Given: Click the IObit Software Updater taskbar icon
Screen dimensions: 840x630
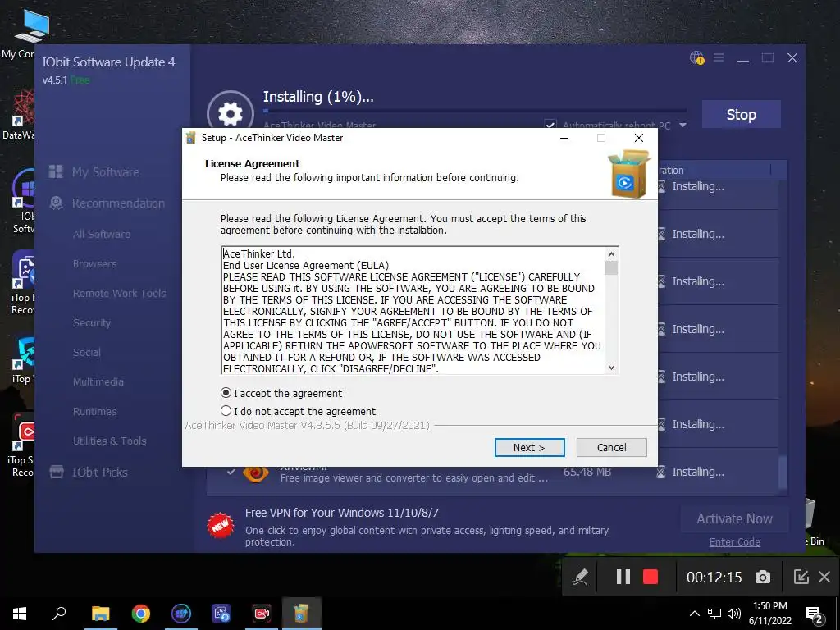Looking at the screenshot, I should tap(181, 614).
